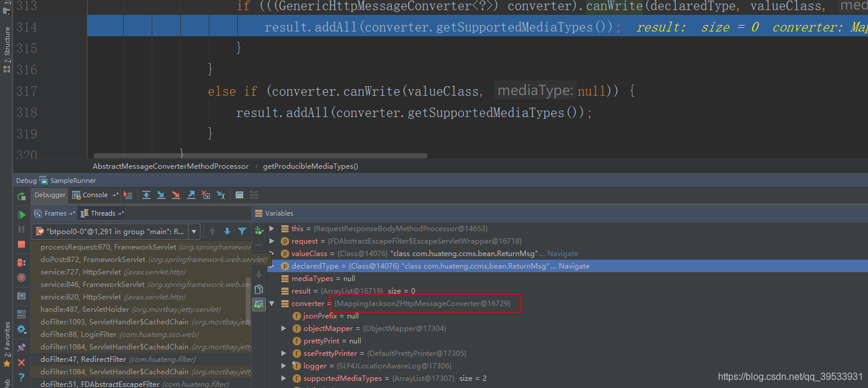Click getProducibleMediaTypes() breadcrumb
This screenshot has width=868, height=388.
pos(311,166)
